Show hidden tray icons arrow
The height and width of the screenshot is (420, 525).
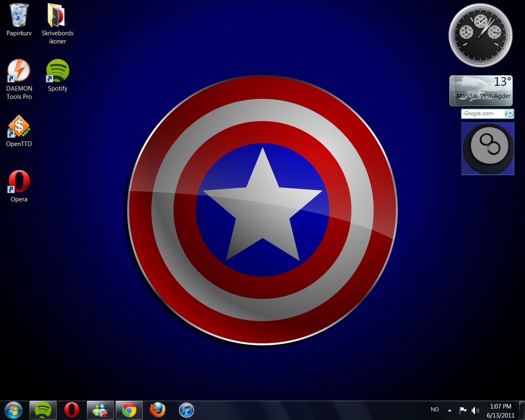(450, 410)
